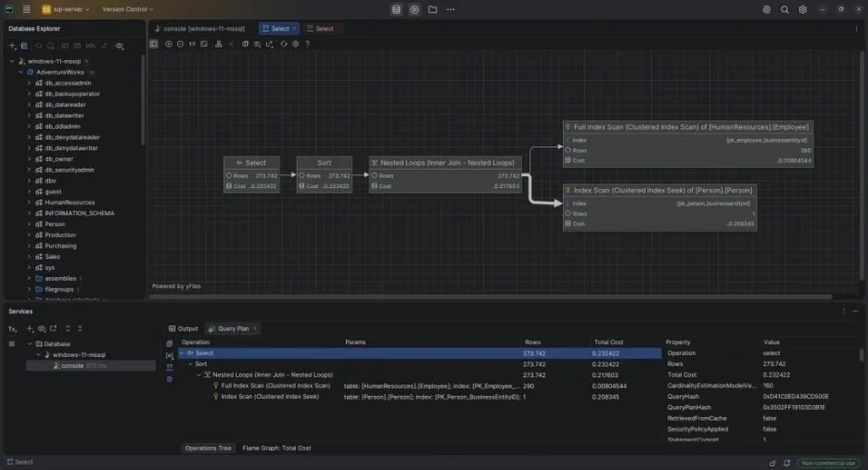Select the Purchasing schema
Screen dimensions: 868x470
[60, 246]
